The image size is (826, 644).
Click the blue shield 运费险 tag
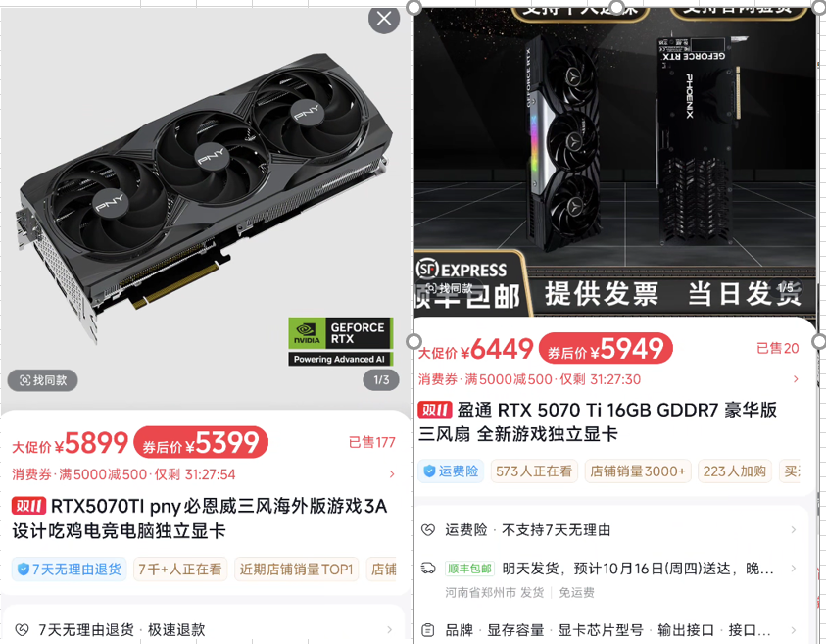451,471
